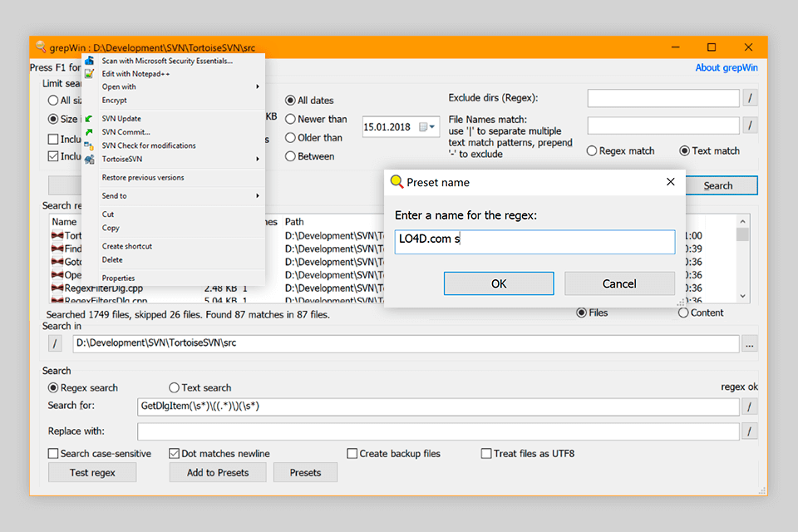Choose Delete from context menu

tap(112, 259)
